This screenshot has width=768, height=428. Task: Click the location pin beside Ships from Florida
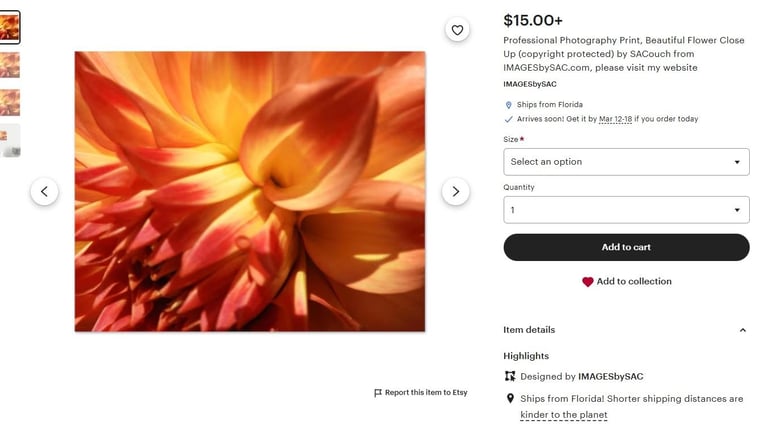pos(509,105)
